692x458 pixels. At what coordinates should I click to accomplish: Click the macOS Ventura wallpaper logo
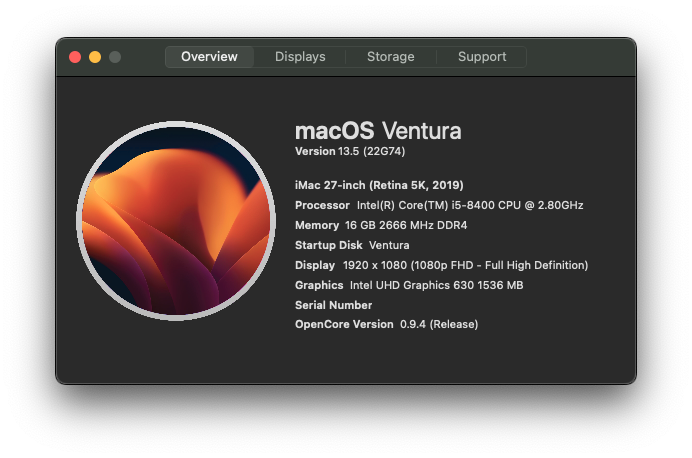[x=176, y=221]
